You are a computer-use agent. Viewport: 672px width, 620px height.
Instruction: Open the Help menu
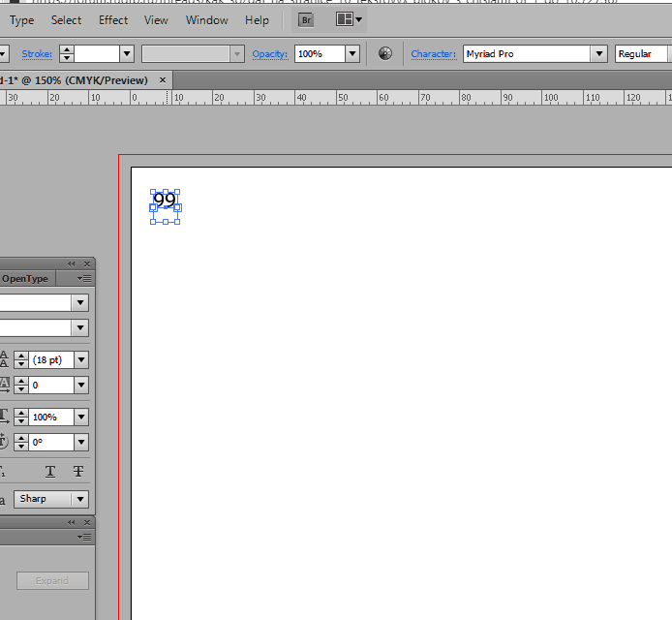[x=257, y=20]
